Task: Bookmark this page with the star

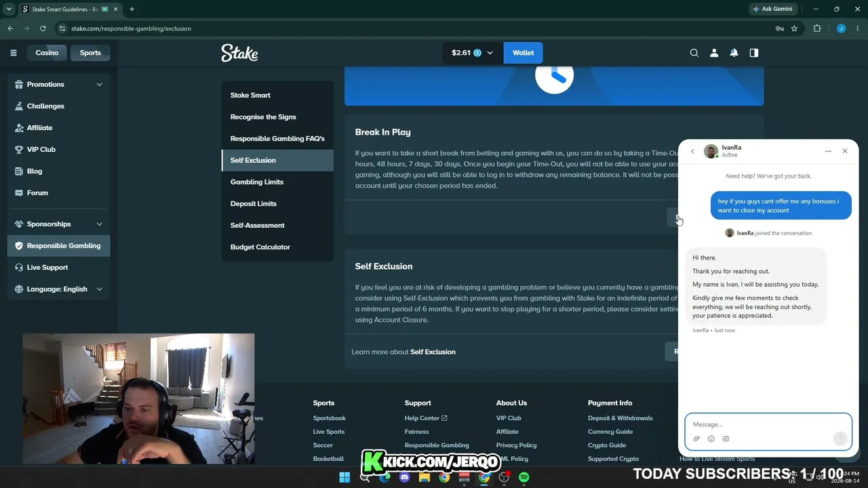Action: pyautogui.click(x=794, y=28)
